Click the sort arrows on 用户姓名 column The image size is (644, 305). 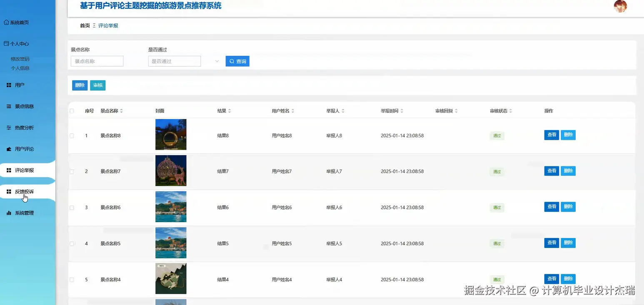click(x=293, y=111)
